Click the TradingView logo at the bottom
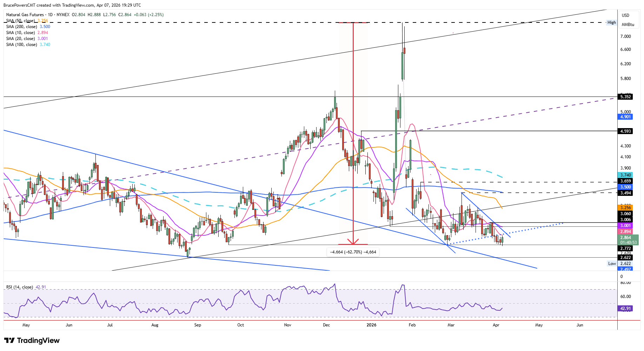 [32, 340]
